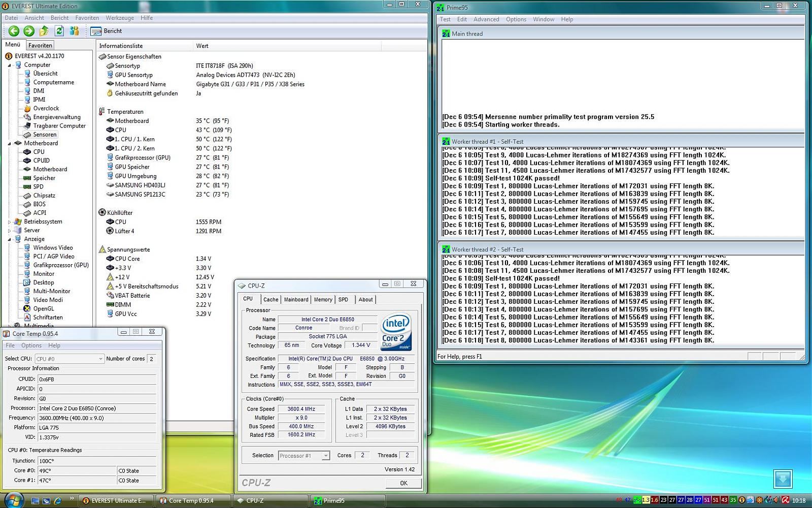Open the Advanced menu in Prime95
This screenshot has height=508, width=812.
tap(486, 19)
